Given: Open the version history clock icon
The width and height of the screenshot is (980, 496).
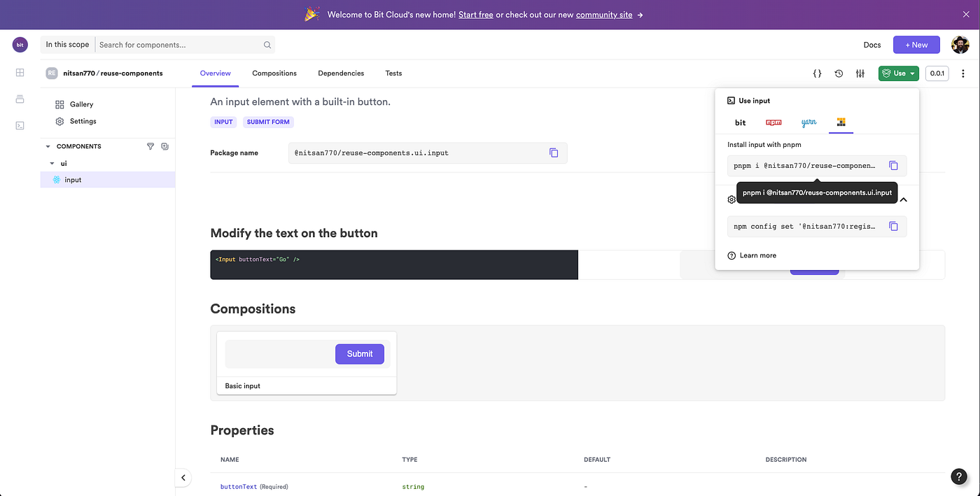Looking at the screenshot, I should (839, 73).
